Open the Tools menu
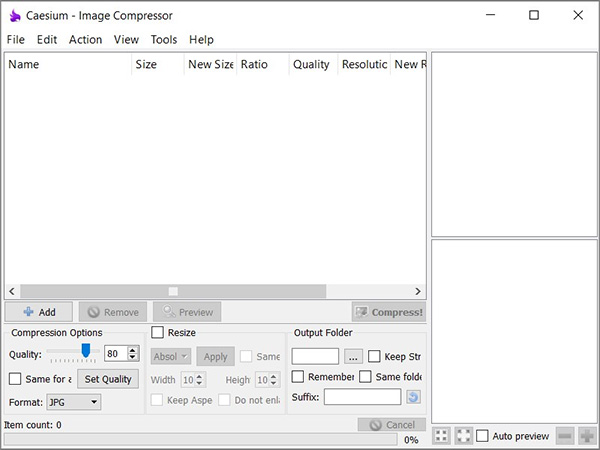The width and height of the screenshot is (600, 450). tap(164, 40)
